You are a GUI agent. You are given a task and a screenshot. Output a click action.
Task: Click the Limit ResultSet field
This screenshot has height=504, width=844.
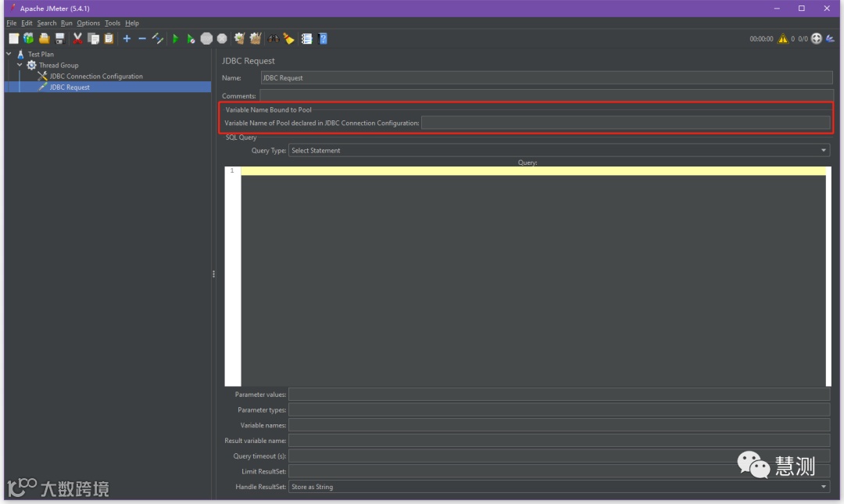tap(559, 471)
